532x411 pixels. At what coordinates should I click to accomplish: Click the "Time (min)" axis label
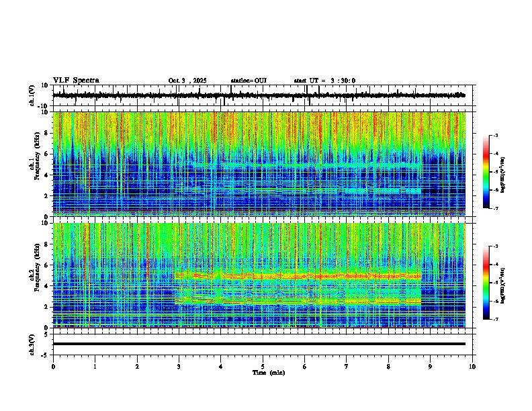pos(269,373)
